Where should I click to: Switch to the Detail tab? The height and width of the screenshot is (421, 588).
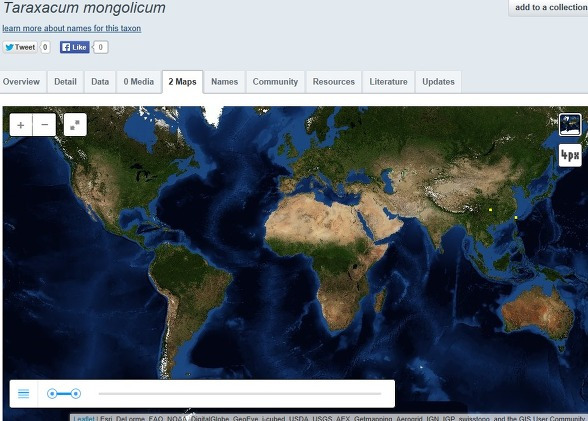pos(65,82)
